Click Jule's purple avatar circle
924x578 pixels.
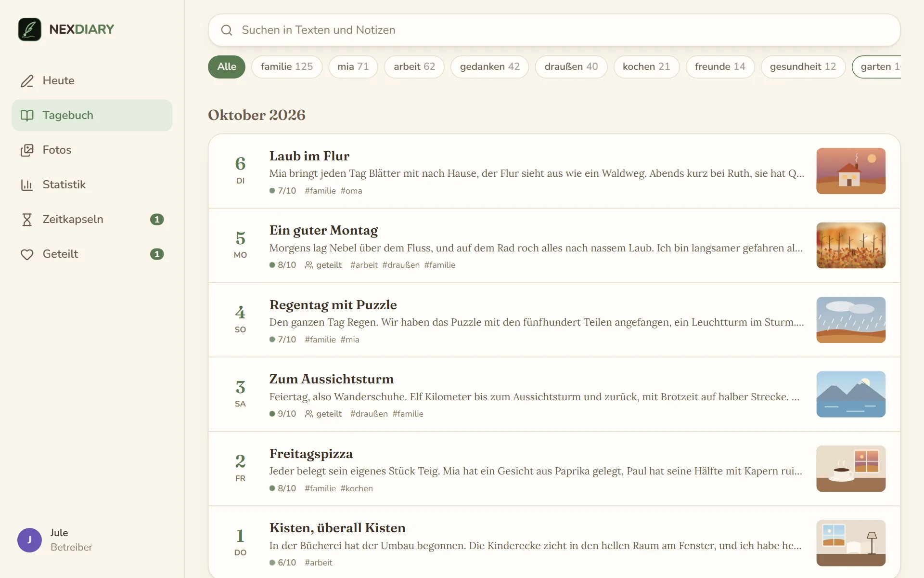click(x=29, y=540)
